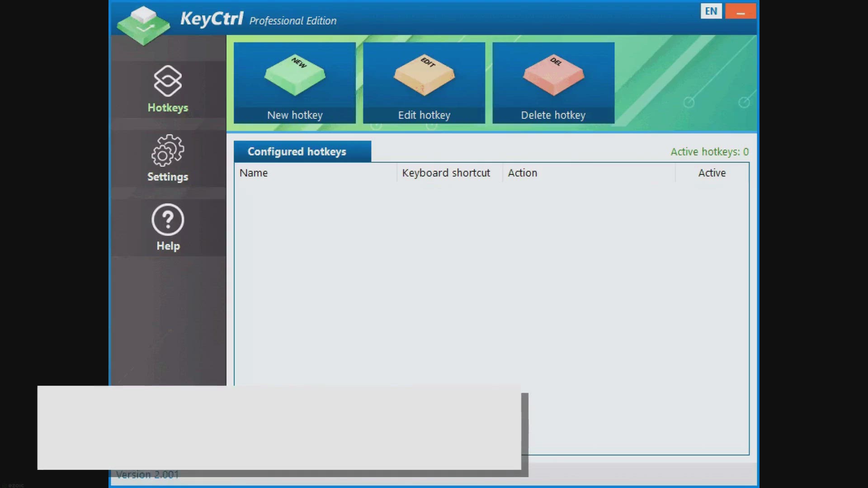Viewport: 868px width, 488px height.
Task: Minimize the KeyCtrl window
Action: tap(741, 11)
